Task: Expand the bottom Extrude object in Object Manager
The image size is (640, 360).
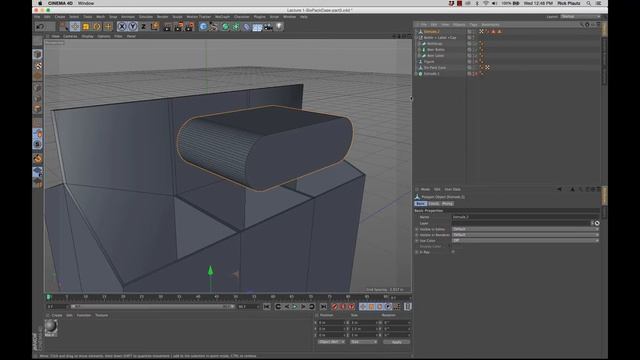Action: point(416,74)
